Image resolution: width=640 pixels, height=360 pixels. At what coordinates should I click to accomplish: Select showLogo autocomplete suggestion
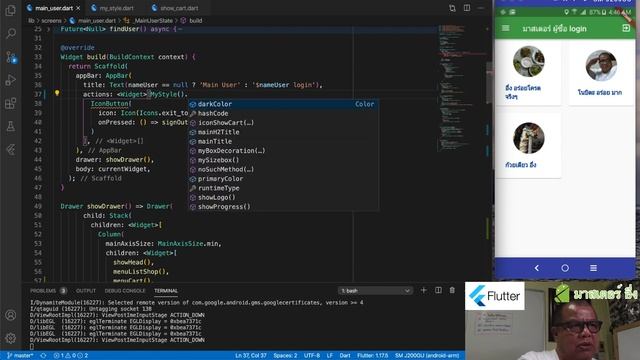(x=283, y=198)
